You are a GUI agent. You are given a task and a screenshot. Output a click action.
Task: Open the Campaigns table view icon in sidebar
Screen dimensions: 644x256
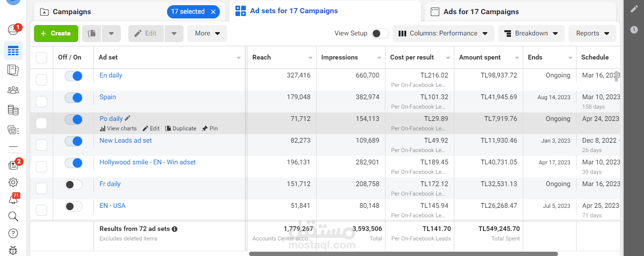pyautogui.click(x=13, y=51)
